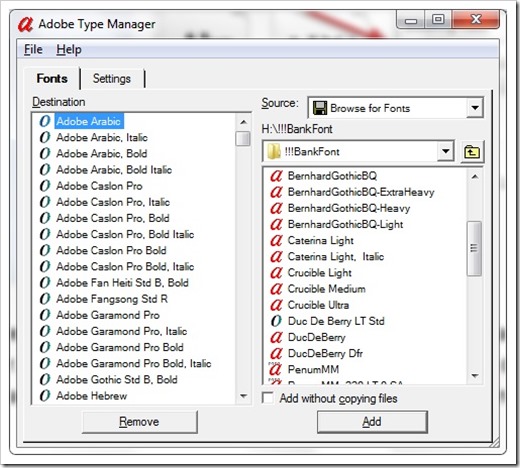Minimize the Adobe Type Manager window
The image size is (520, 468).
click(x=411, y=20)
